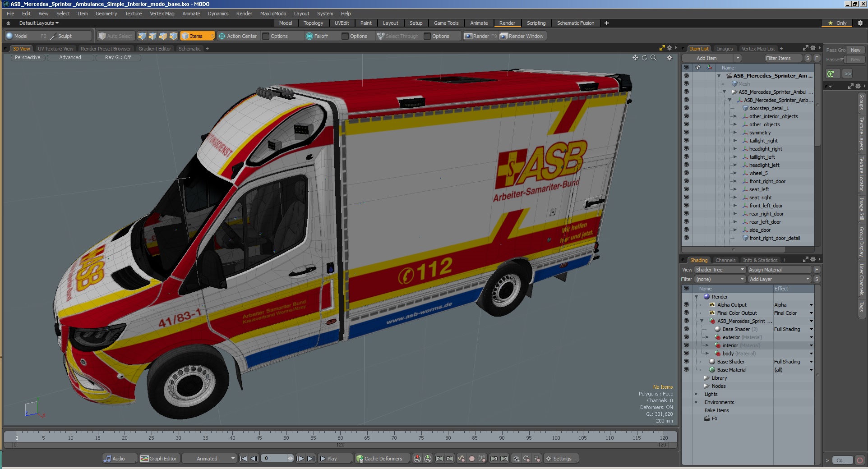This screenshot has height=469, width=868.
Task: Switch to UV Texture View tab
Action: click(x=55, y=49)
